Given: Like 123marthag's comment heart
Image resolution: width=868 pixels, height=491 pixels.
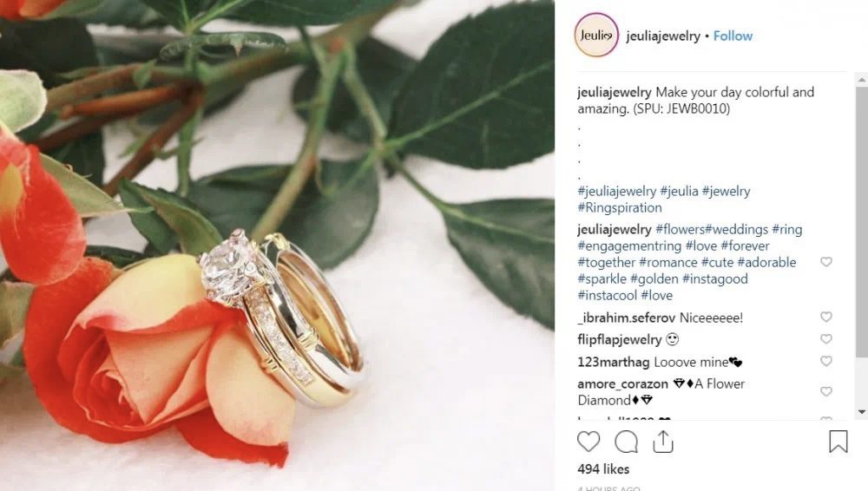Looking at the screenshot, I should [x=826, y=361].
